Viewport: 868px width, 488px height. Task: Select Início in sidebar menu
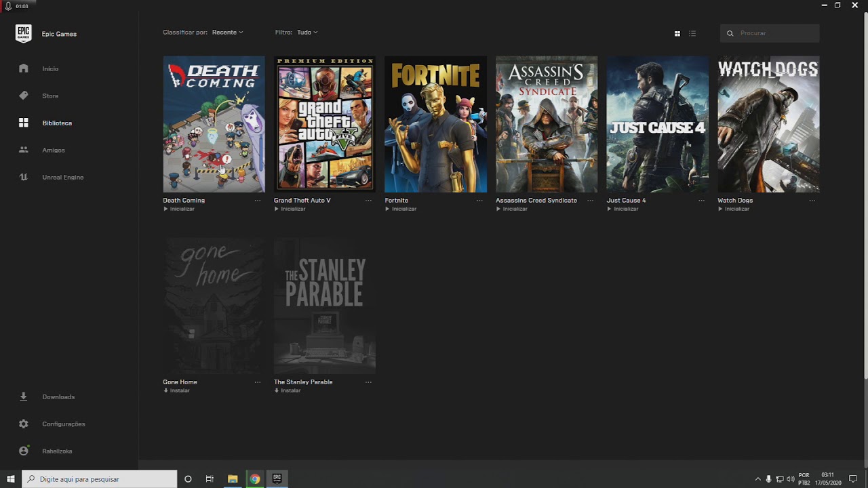click(x=50, y=68)
